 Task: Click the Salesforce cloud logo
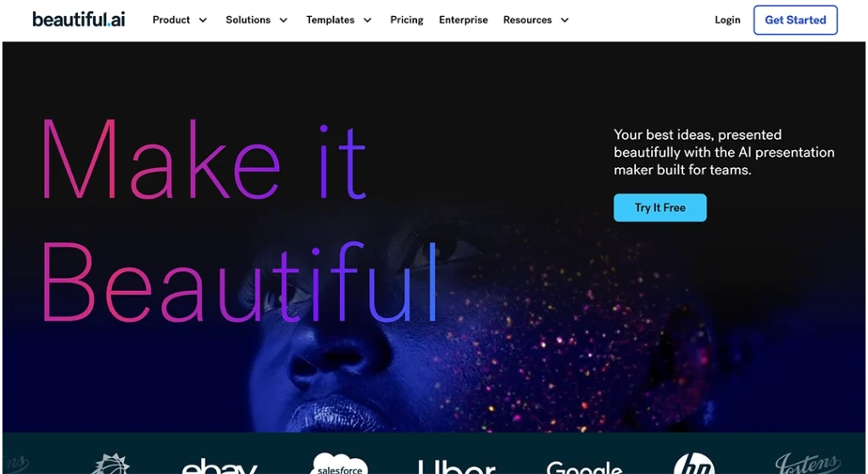click(x=339, y=464)
